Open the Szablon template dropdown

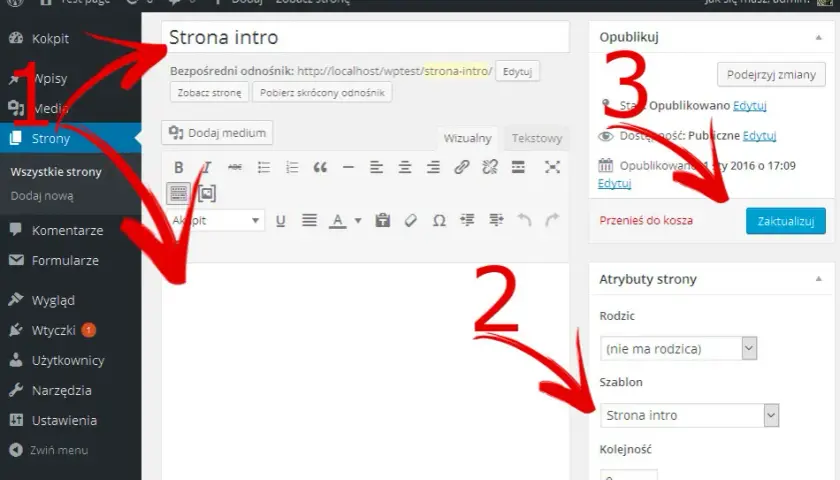689,415
